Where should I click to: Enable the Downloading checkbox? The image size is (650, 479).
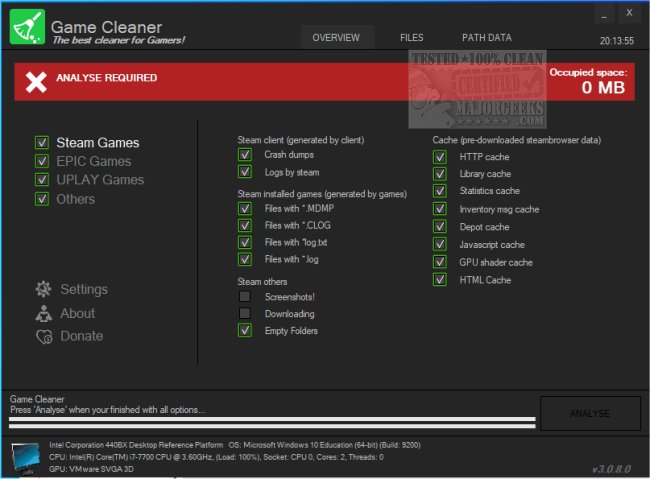(x=245, y=313)
